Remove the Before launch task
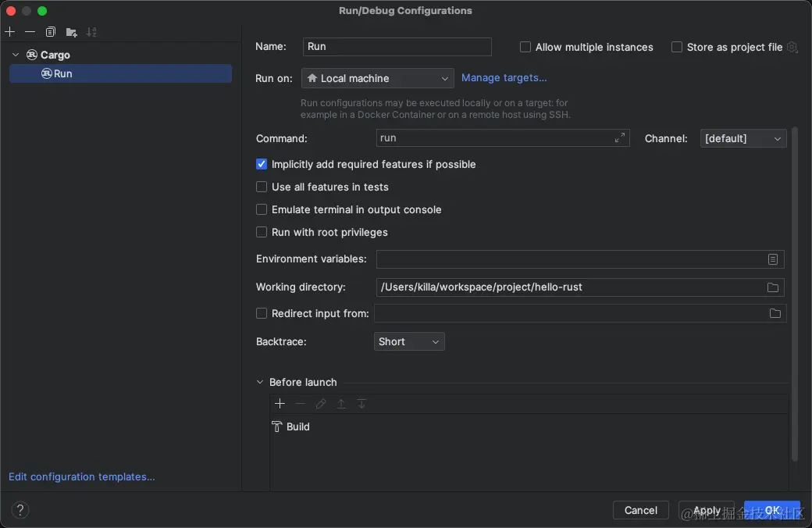 pyautogui.click(x=300, y=403)
